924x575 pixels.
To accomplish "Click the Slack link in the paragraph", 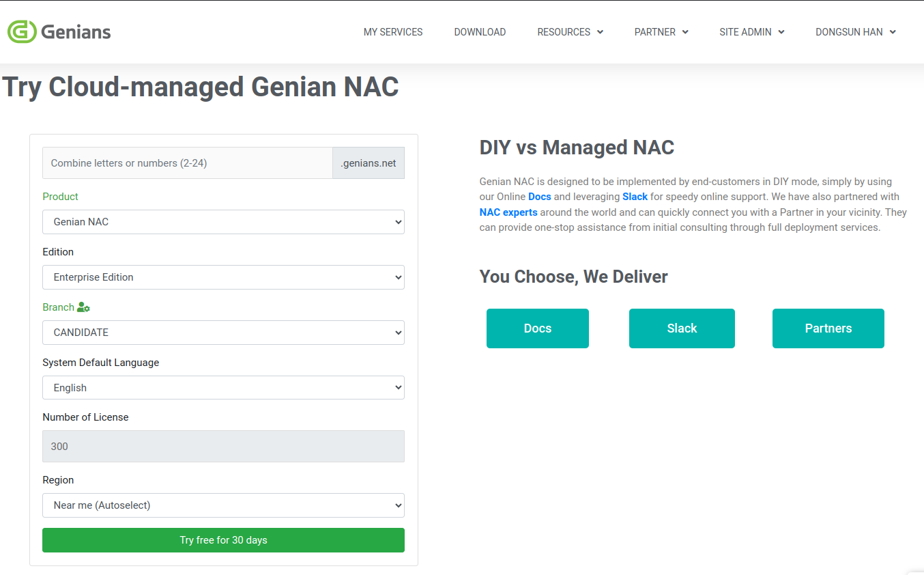I will point(635,196).
